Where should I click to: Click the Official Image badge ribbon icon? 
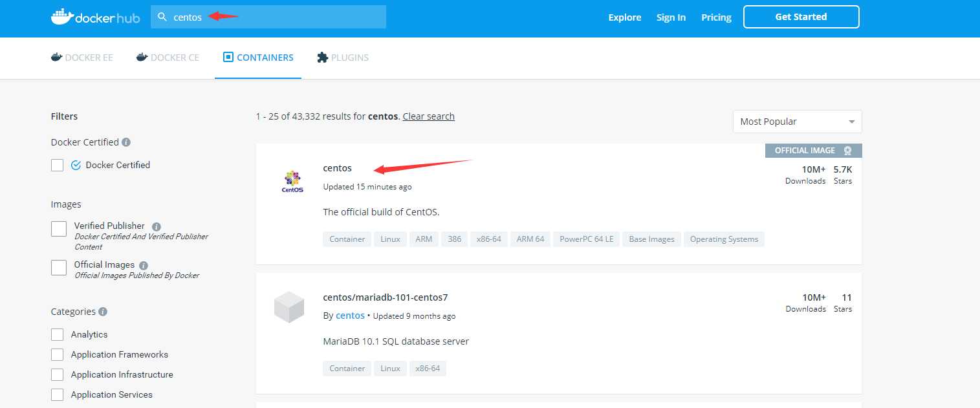(x=848, y=151)
